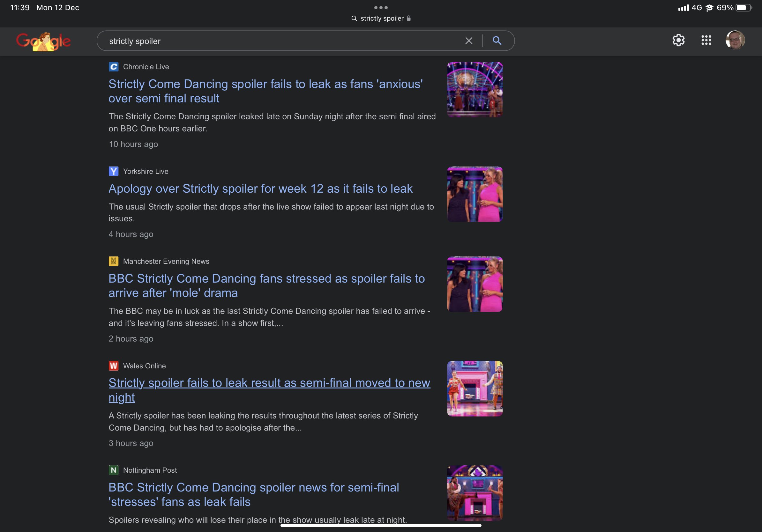
Task: Click the '2 hours ago' timestamp
Action: [x=131, y=339]
